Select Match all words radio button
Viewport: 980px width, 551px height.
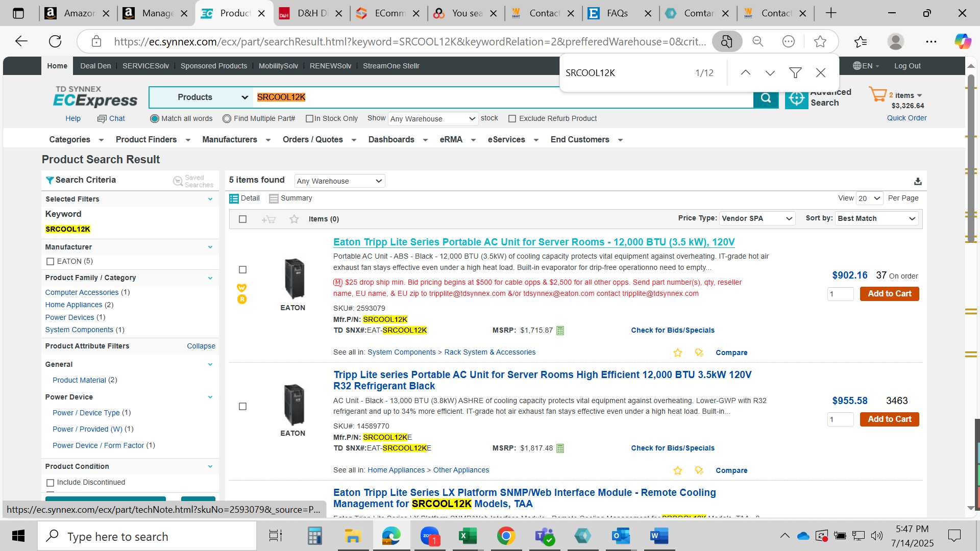[155, 119]
